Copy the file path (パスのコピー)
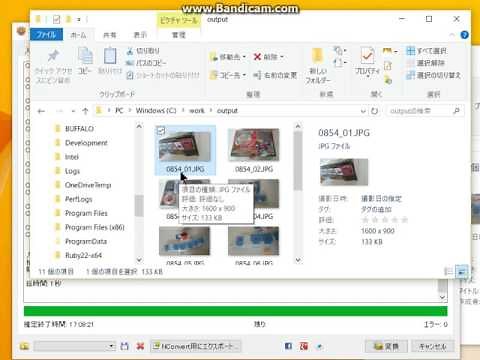 click(146, 63)
